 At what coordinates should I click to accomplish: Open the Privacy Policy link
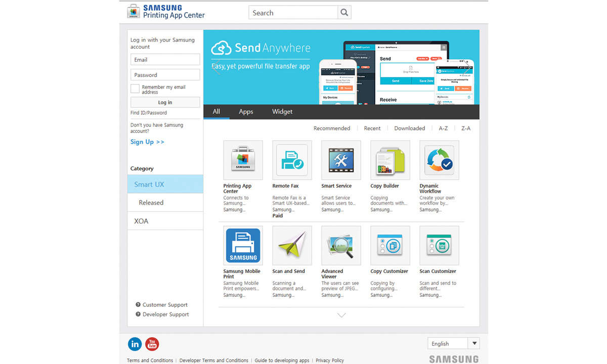point(330,360)
